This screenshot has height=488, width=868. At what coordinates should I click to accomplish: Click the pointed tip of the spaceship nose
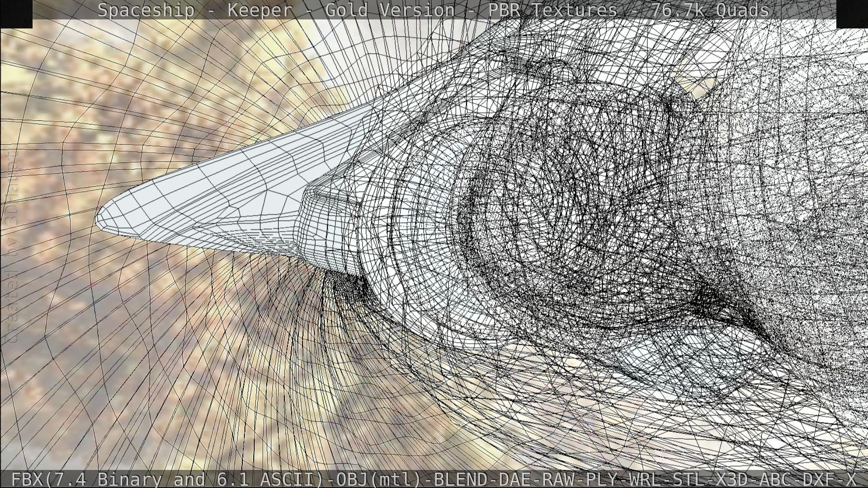(x=99, y=219)
